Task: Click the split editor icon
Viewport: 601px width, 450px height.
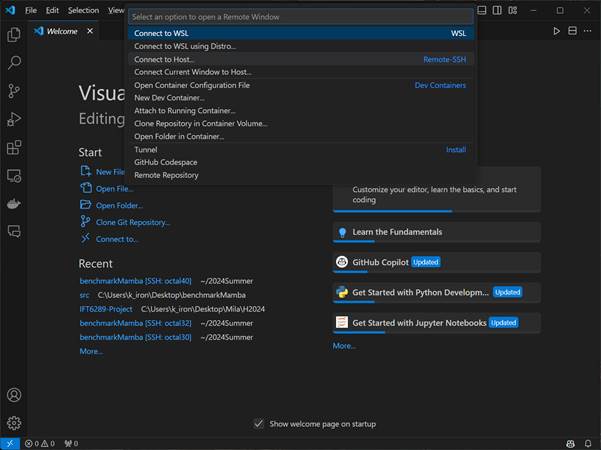Action: [572, 31]
